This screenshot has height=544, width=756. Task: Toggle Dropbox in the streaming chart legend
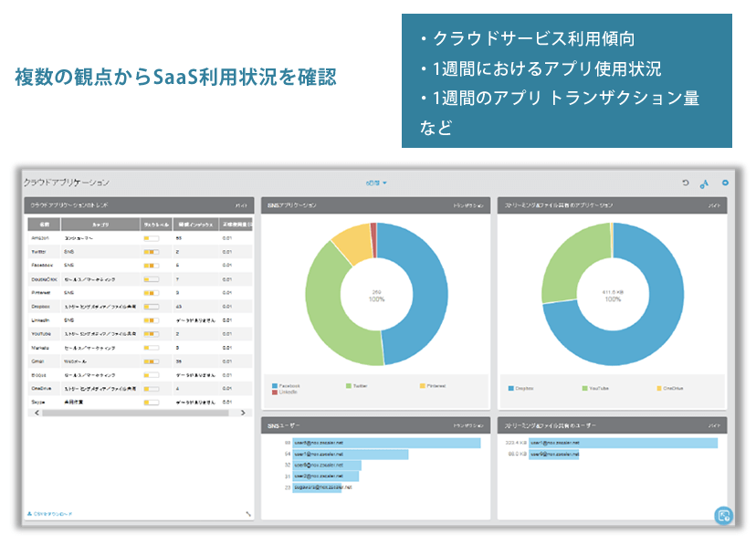522,388
